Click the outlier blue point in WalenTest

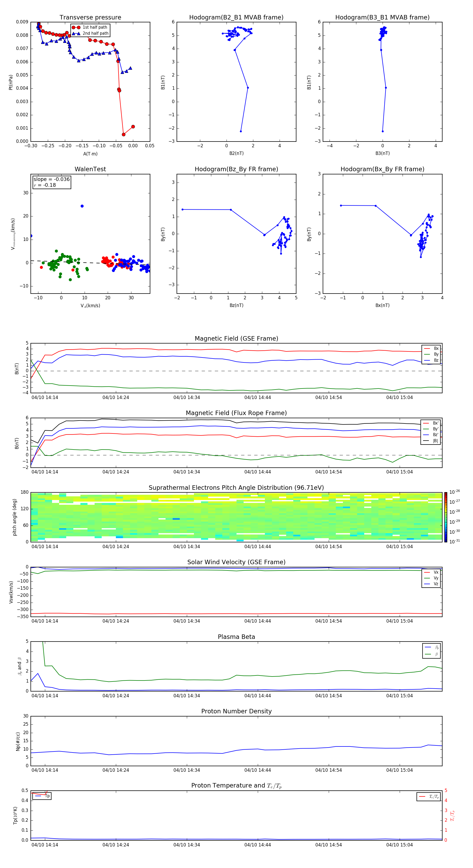[82, 206]
